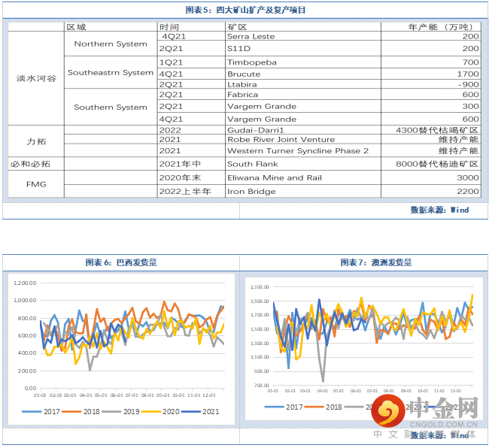
Task: Click the 矿区 column header
Action: pyautogui.click(x=236, y=26)
